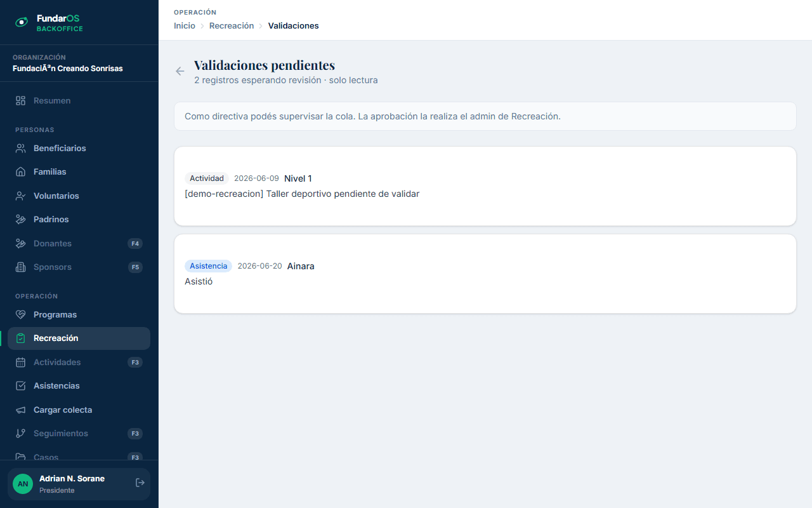This screenshot has width=812, height=508.
Task: Go to Familias in the sidebar
Action: [79, 172]
